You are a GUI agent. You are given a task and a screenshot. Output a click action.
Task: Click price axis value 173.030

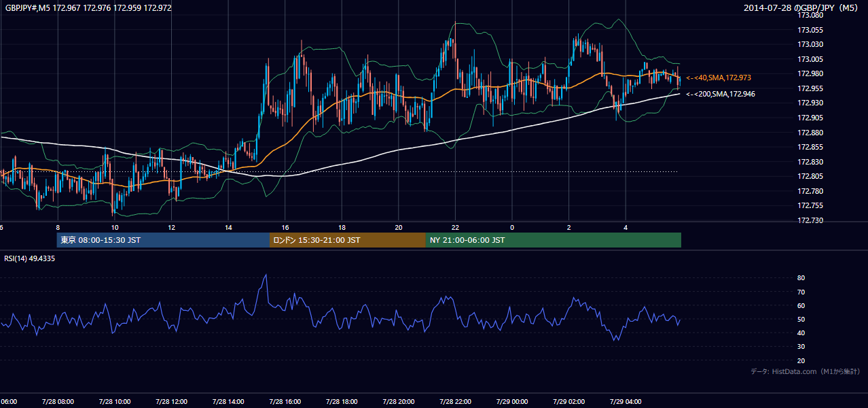pyautogui.click(x=810, y=44)
